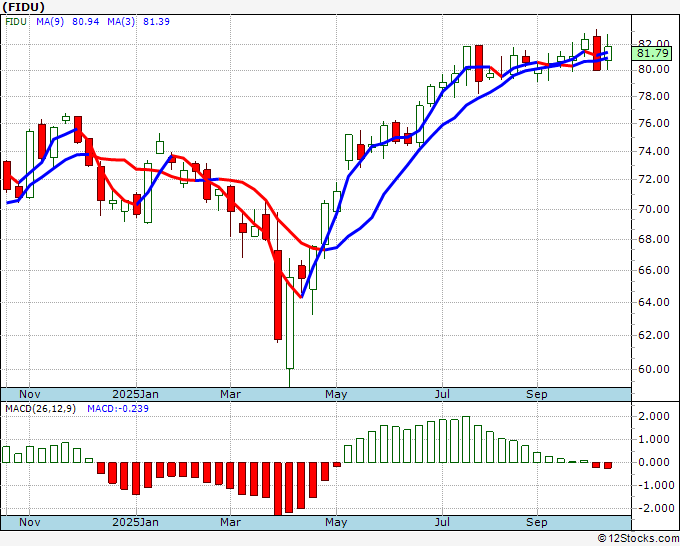
Task: Select the MA(3) value 81.39
Action: coord(156,22)
